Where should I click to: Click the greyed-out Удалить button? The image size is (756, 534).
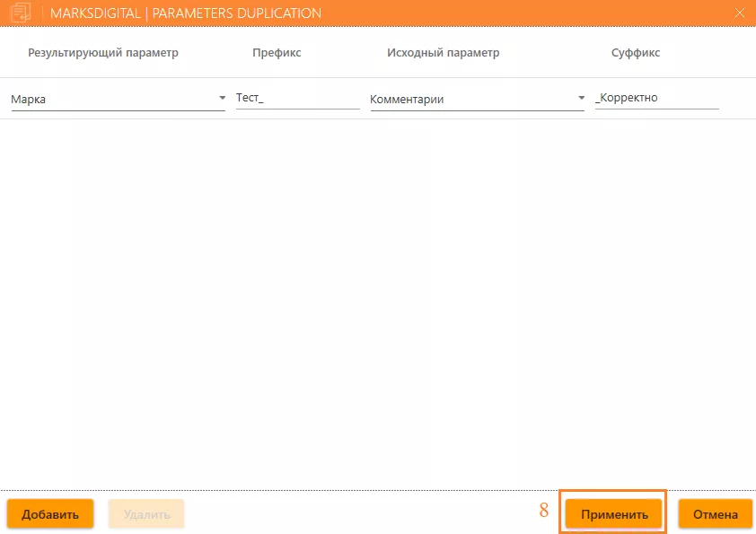tap(146, 514)
